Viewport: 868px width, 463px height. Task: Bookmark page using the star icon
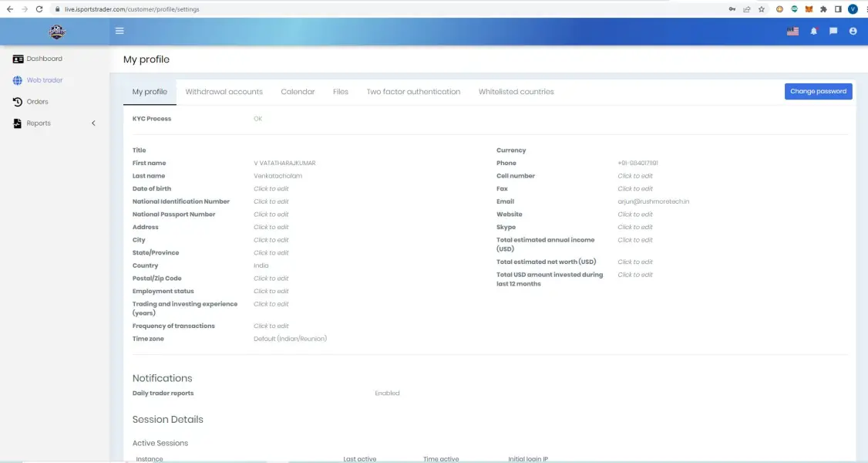click(x=762, y=9)
